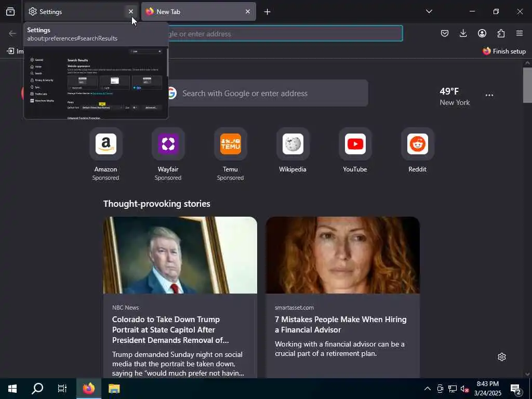The height and width of the screenshot is (399, 532).
Task: Open the Save to Pocket icon
Action: click(x=445, y=33)
